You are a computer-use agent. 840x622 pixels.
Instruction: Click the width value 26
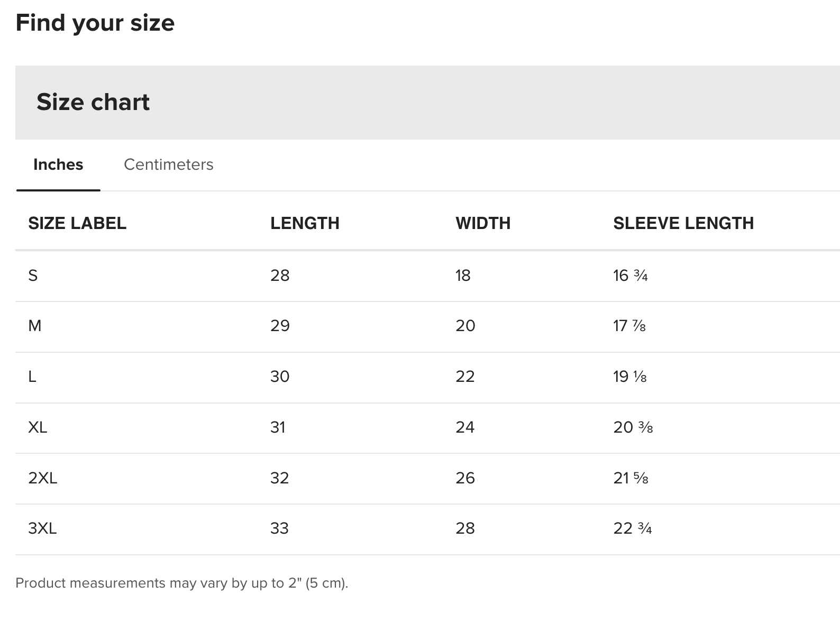[465, 478]
